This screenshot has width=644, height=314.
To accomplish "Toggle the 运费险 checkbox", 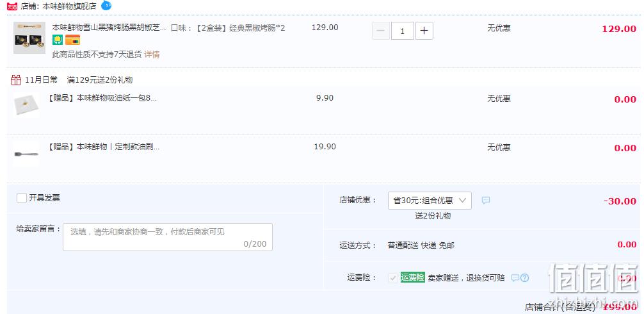I will pyautogui.click(x=392, y=278).
